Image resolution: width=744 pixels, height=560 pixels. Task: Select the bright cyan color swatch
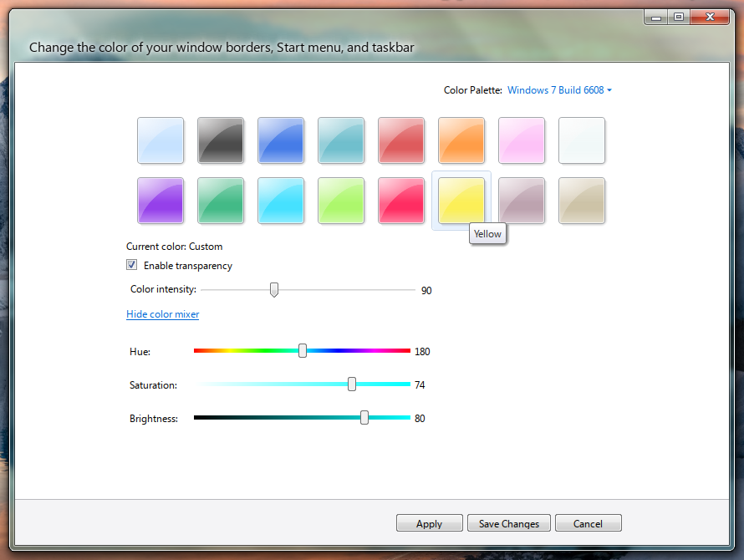click(x=281, y=201)
